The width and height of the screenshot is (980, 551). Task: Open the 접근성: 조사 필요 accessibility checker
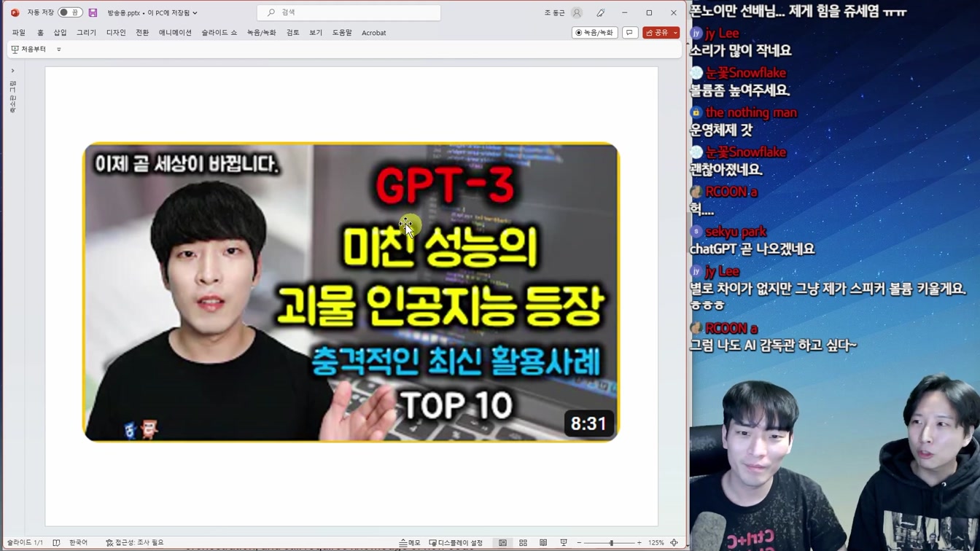click(135, 543)
